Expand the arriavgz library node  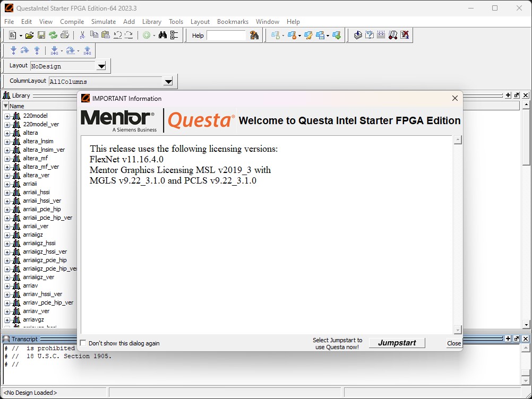point(7,320)
